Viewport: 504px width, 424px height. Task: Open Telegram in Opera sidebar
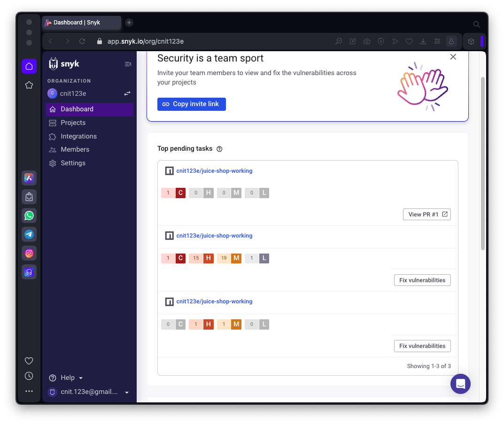[x=29, y=234]
